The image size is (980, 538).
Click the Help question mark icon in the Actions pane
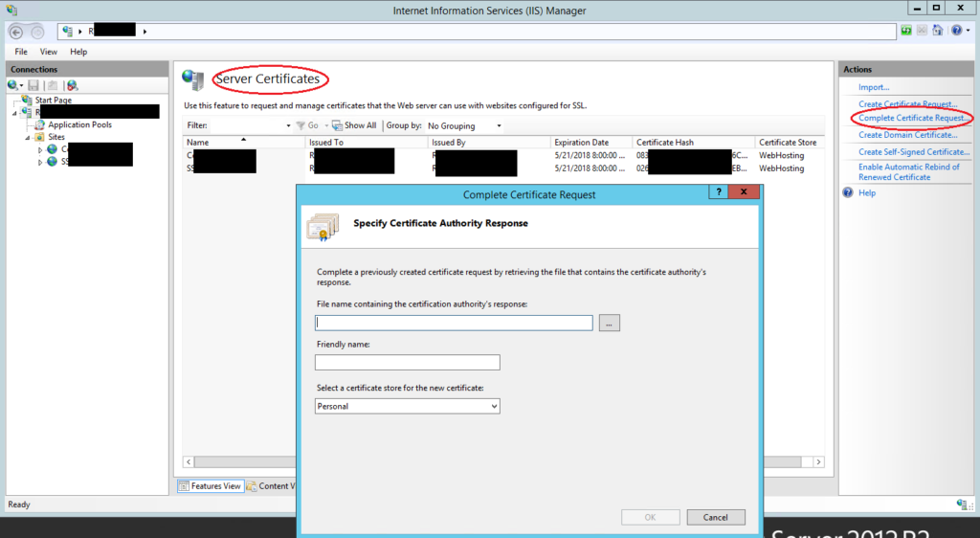point(848,192)
